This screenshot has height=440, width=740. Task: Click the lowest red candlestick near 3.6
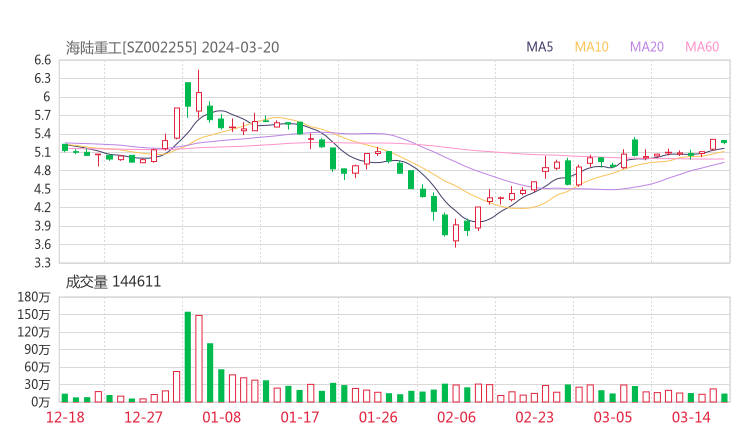coord(455,233)
